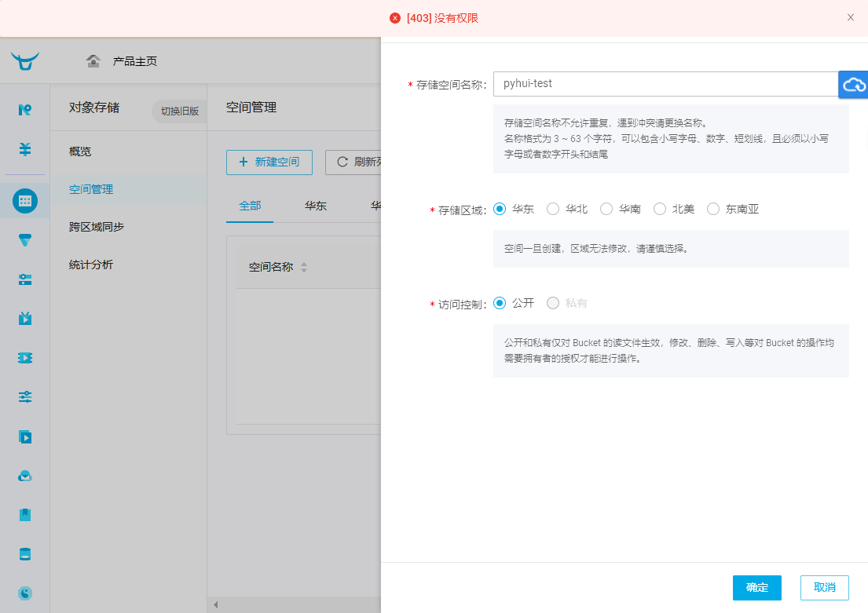Viewport: 868px width, 613px height.
Task: Select the video playback icon in sidebar
Action: (x=25, y=436)
